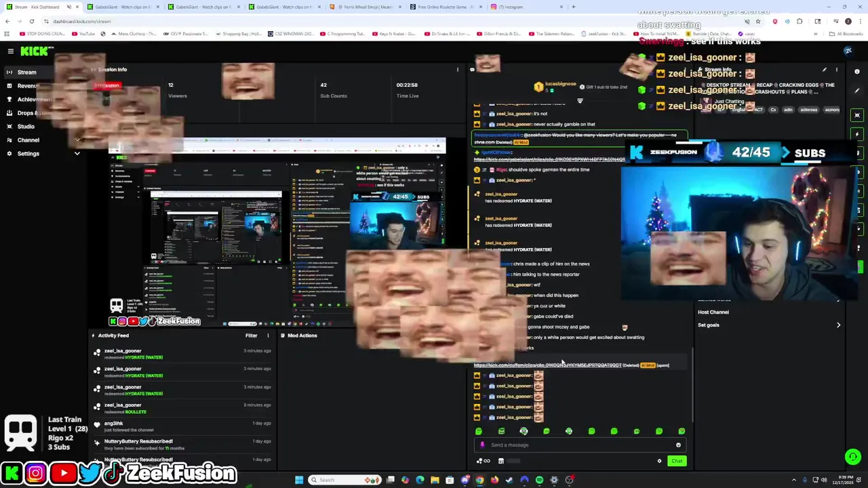
Task: Open Studio in the Kick sidebar
Action: tap(26, 126)
